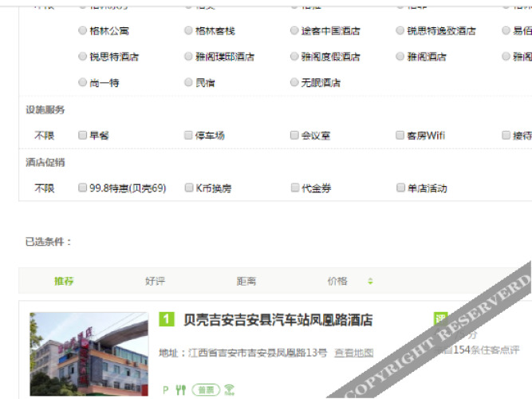
Task: Sort hotels by 距离 distance
Action: (246, 281)
